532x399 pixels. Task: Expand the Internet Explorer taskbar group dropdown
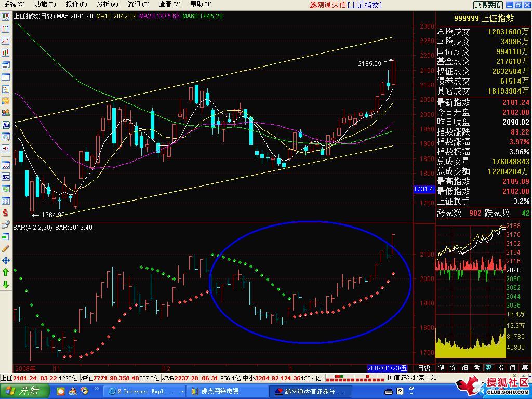click(x=182, y=391)
